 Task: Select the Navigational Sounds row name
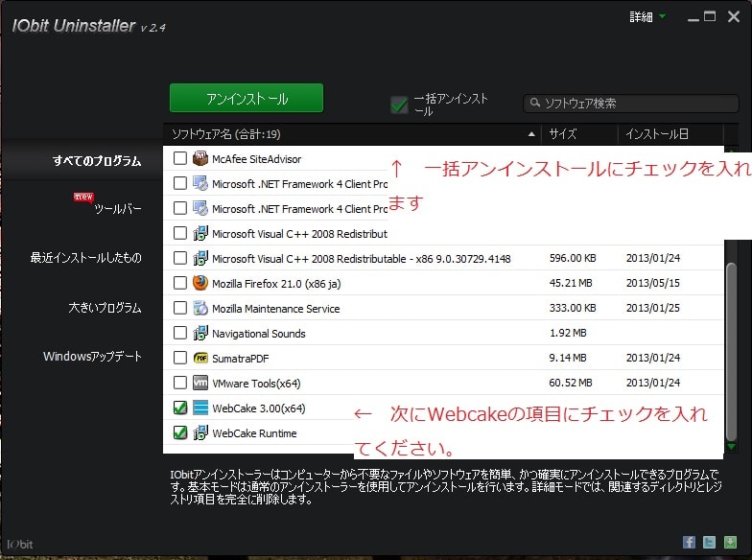click(259, 334)
